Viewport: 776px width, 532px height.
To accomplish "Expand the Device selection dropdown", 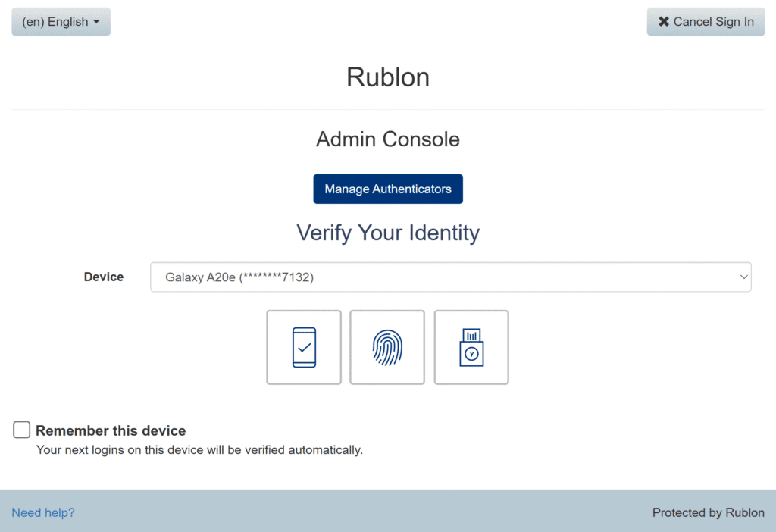I will tap(450, 277).
